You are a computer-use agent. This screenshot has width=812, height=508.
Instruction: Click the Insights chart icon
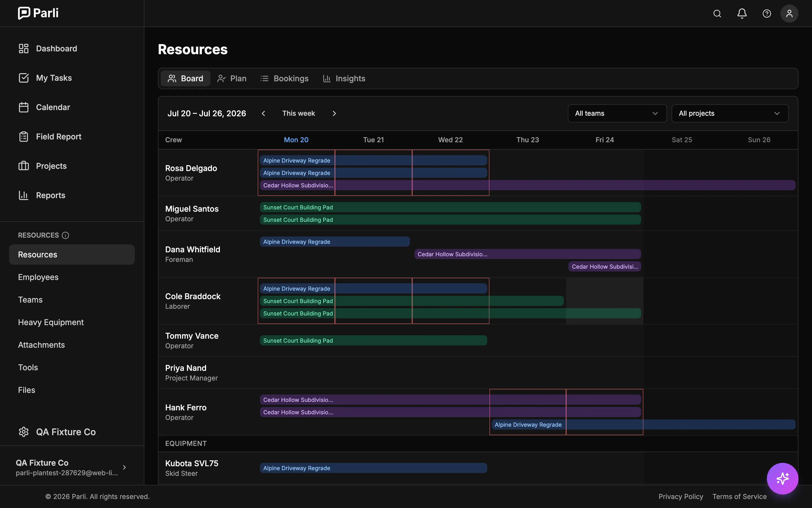326,78
